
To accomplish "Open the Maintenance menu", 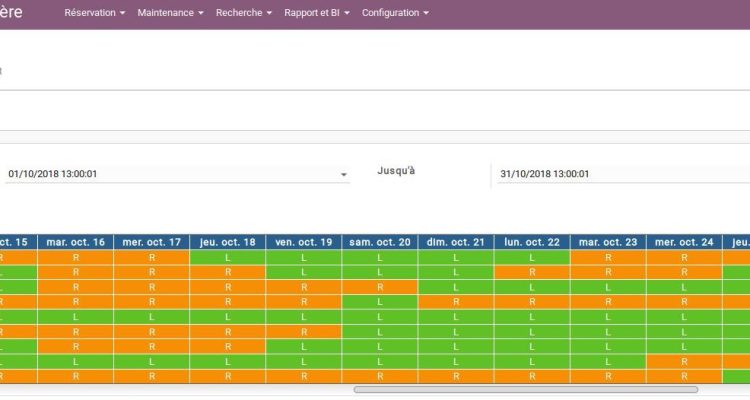I will click(170, 13).
